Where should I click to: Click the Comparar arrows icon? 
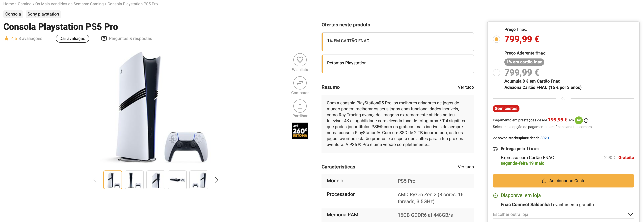pos(300,83)
